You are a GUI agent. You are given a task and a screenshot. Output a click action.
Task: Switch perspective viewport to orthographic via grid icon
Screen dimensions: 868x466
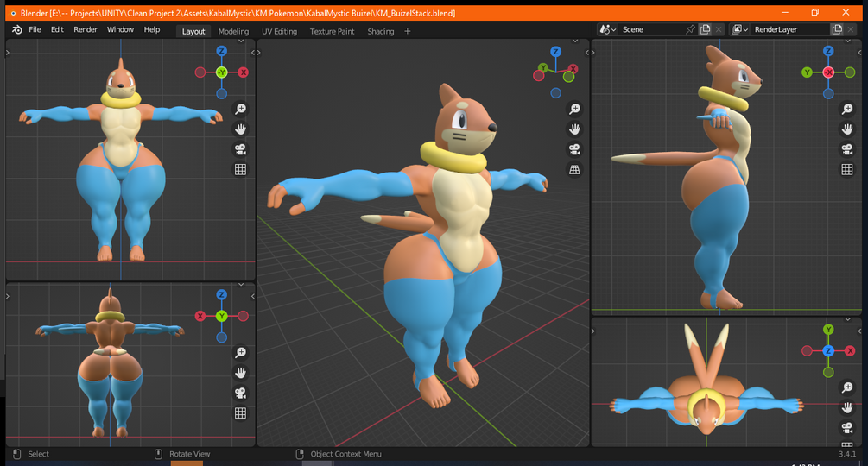coord(574,170)
